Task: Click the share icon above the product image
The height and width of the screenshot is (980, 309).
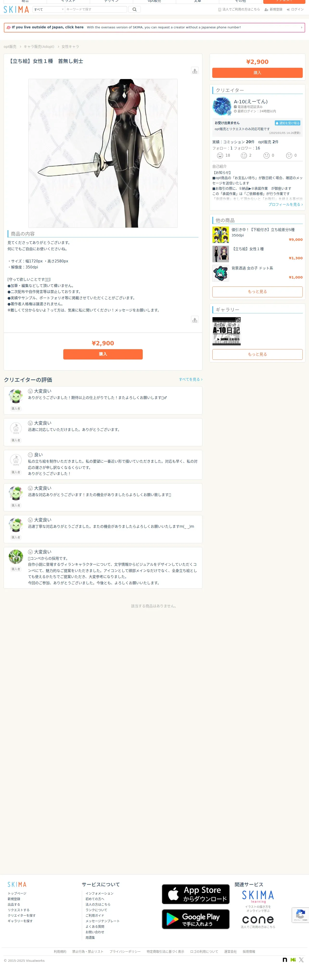Action: (x=195, y=71)
